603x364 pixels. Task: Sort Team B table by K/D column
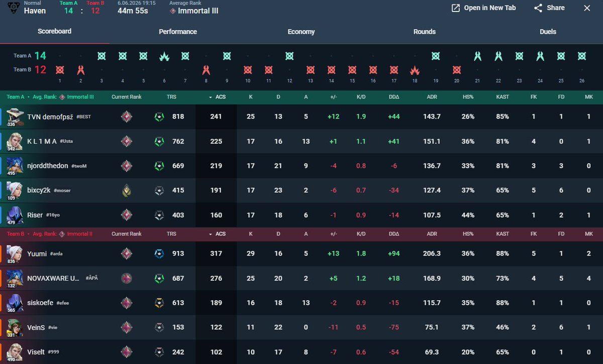[361, 234]
